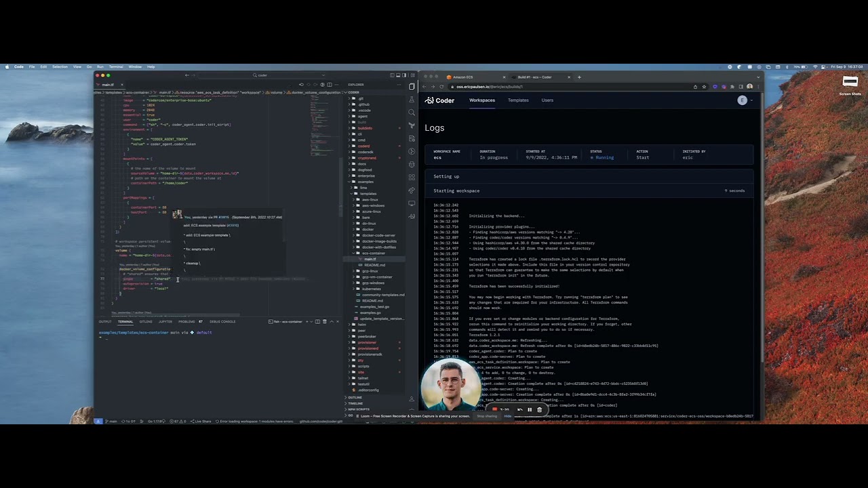Open File menu in macOS menu bar
This screenshot has width=868, height=488.
click(x=32, y=66)
